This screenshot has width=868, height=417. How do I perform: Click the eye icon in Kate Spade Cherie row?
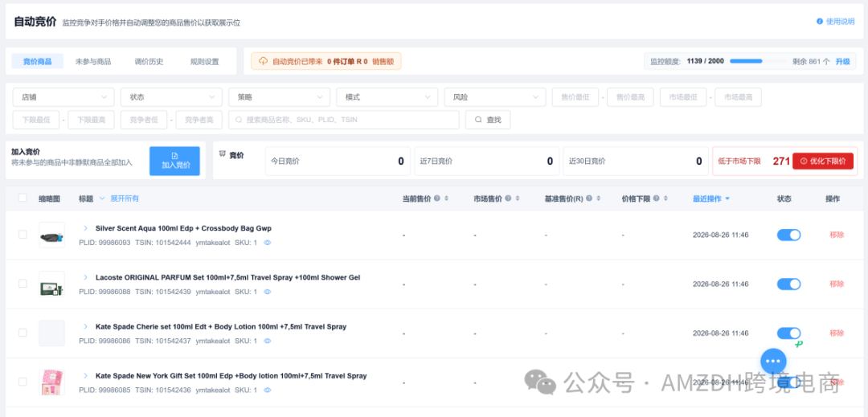pyautogui.click(x=268, y=341)
